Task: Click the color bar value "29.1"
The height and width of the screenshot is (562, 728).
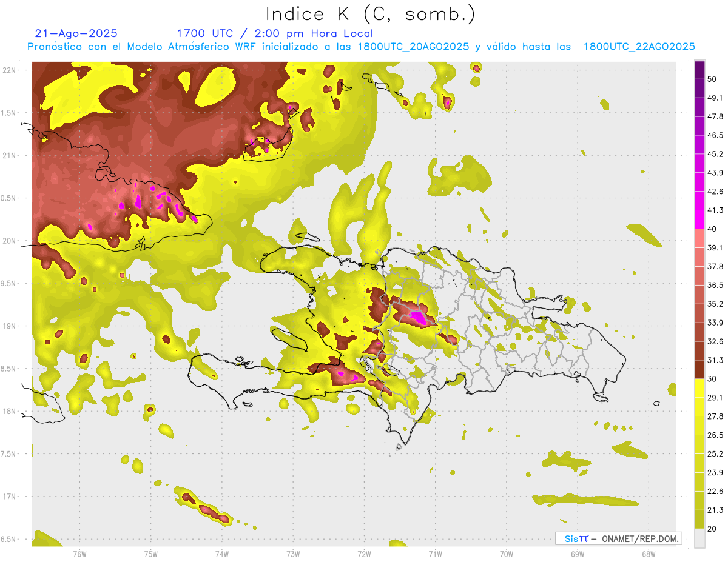Action: coord(715,398)
